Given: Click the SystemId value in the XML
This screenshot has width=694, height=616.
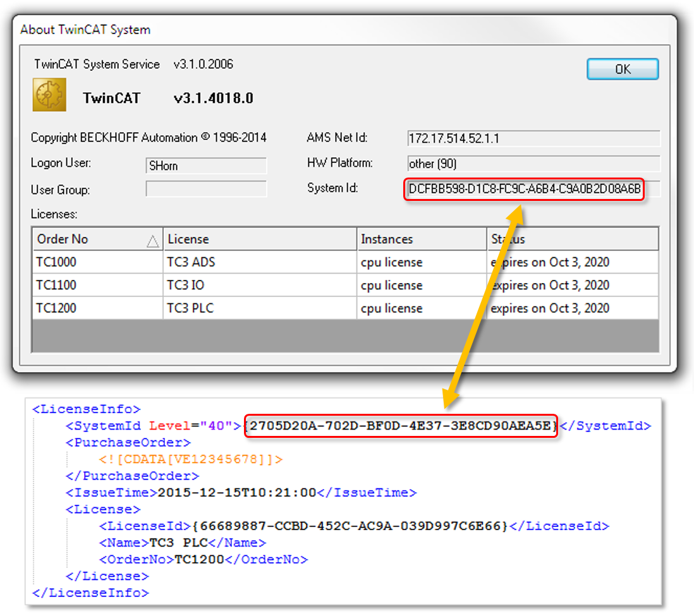Looking at the screenshot, I should (x=401, y=426).
